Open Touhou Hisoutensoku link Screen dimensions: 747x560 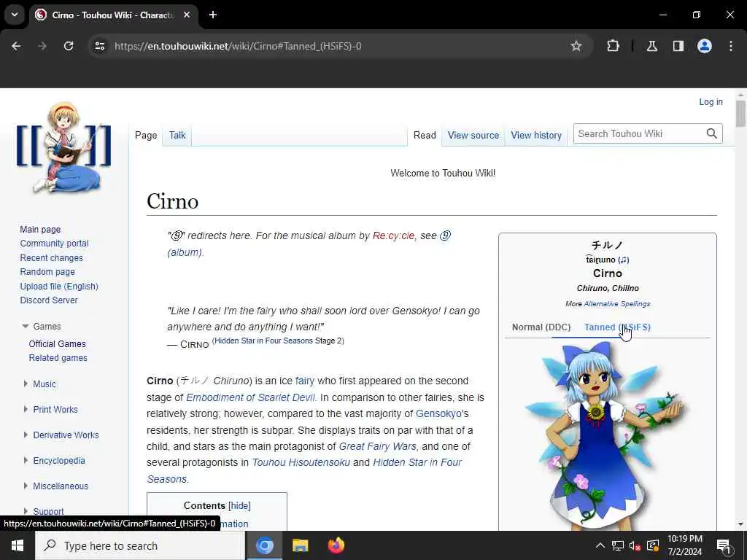[x=301, y=463]
